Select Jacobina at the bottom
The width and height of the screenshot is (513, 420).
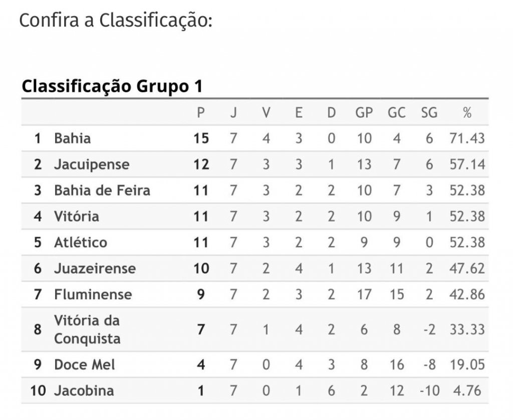pyautogui.click(x=84, y=390)
